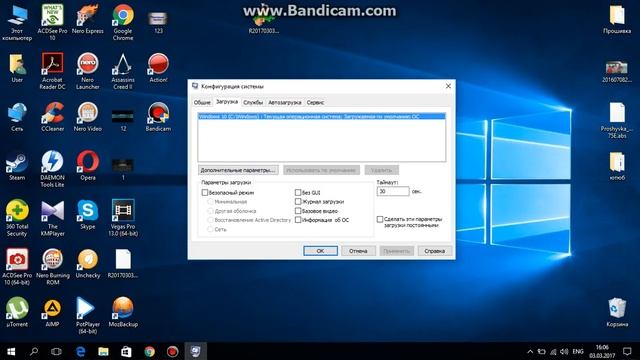Confirm with the OK button
Image resolution: width=640 pixels, height=360 pixels.
(x=320, y=251)
